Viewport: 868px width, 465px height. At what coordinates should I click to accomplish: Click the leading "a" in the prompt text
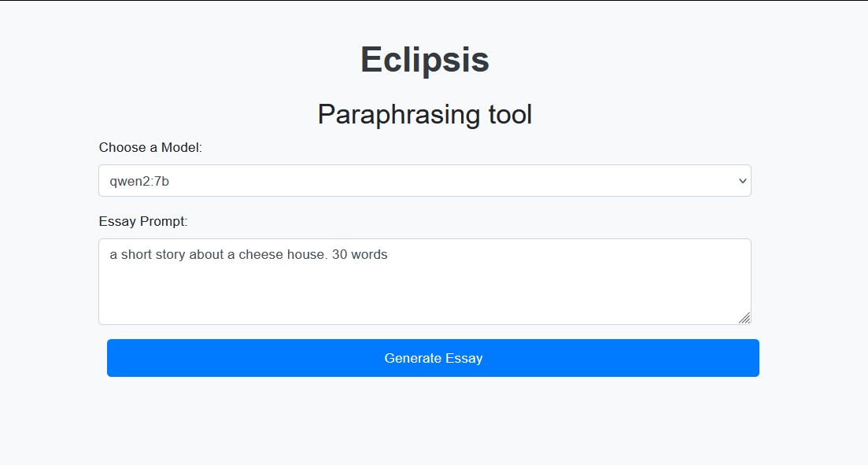click(x=113, y=255)
